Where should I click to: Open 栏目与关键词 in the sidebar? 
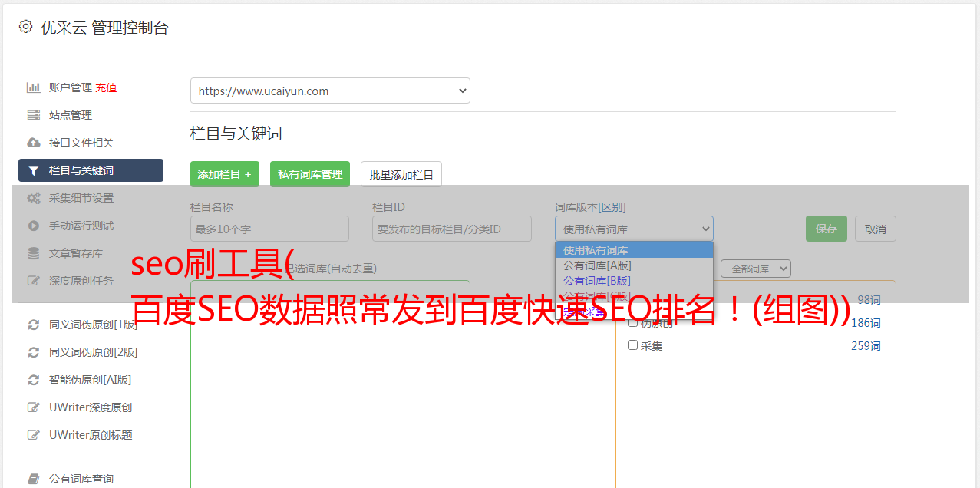91,170
